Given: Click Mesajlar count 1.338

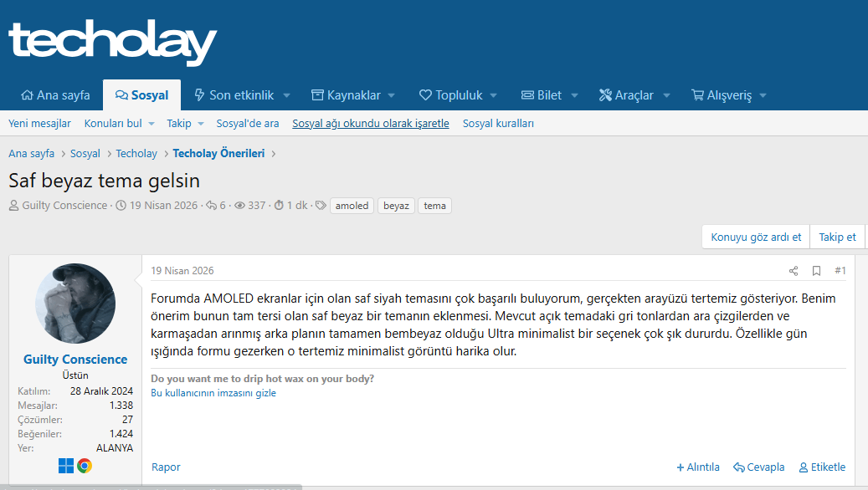Looking at the screenshot, I should (121, 406).
